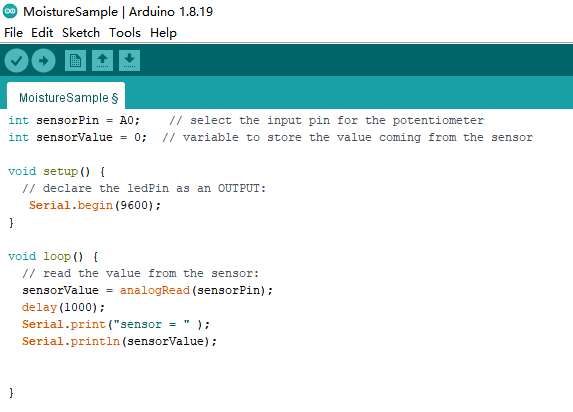Image resolution: width=573 pixels, height=412 pixels.
Task: Open a sketch with the up-arrow icon
Action: [102, 60]
